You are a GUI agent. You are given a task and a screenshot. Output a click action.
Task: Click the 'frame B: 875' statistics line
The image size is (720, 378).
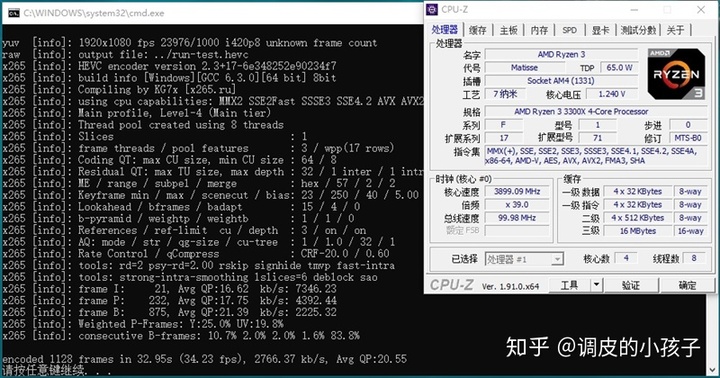pos(169,312)
